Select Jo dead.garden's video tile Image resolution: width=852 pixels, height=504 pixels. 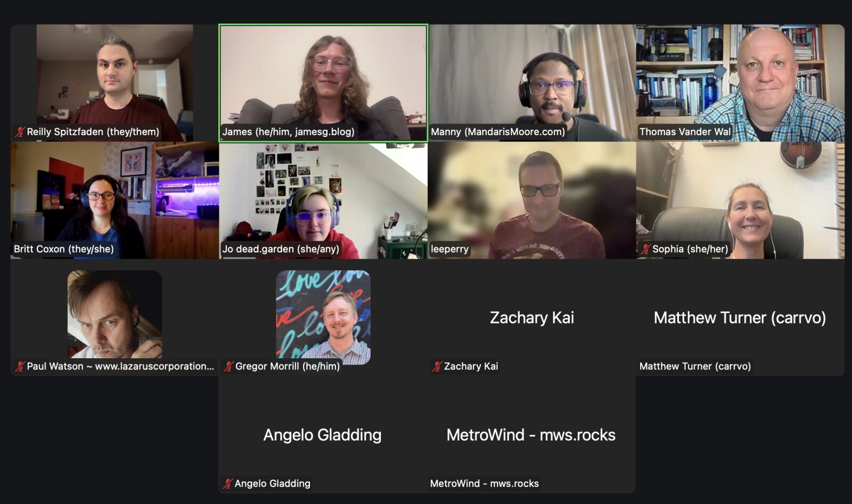(x=323, y=200)
